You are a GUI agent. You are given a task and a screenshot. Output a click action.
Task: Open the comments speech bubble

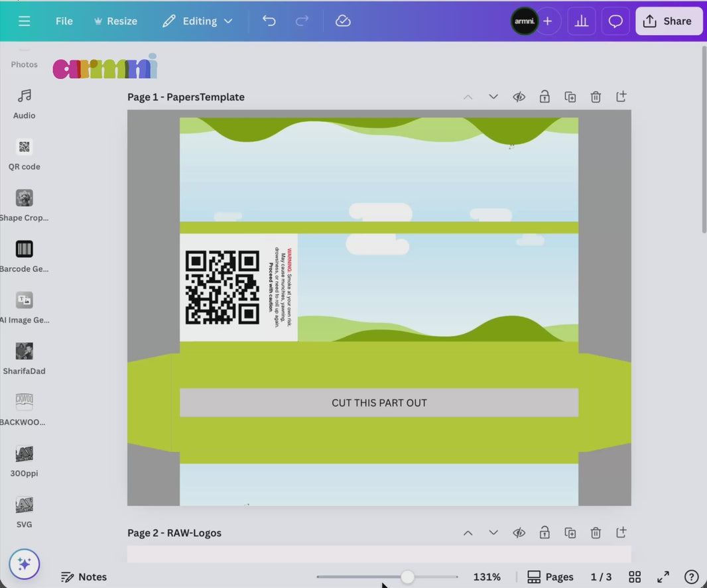pos(615,21)
